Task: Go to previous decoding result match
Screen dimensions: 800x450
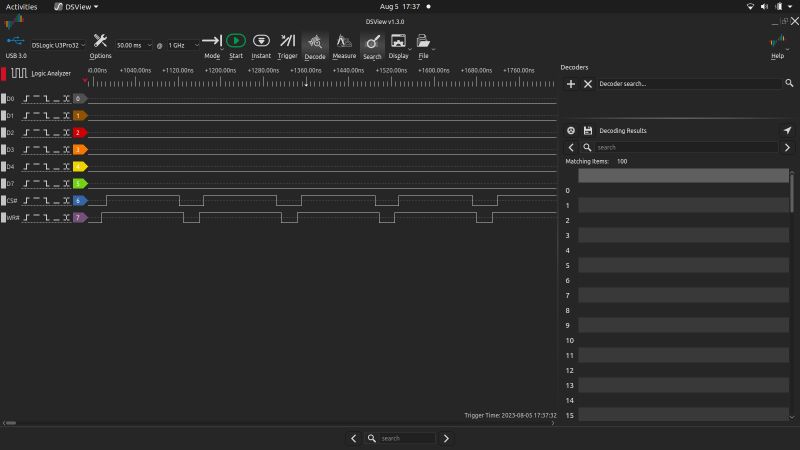Action: pyautogui.click(x=571, y=147)
